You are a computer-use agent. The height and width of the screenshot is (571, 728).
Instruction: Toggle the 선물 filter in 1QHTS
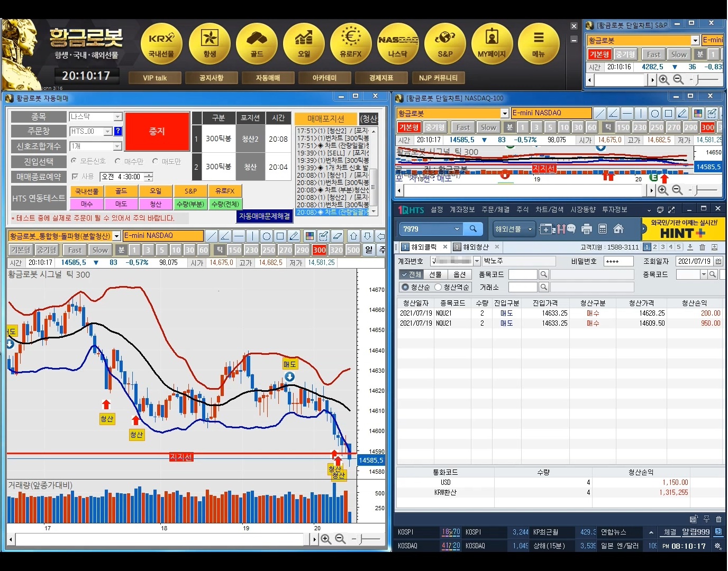(x=435, y=274)
